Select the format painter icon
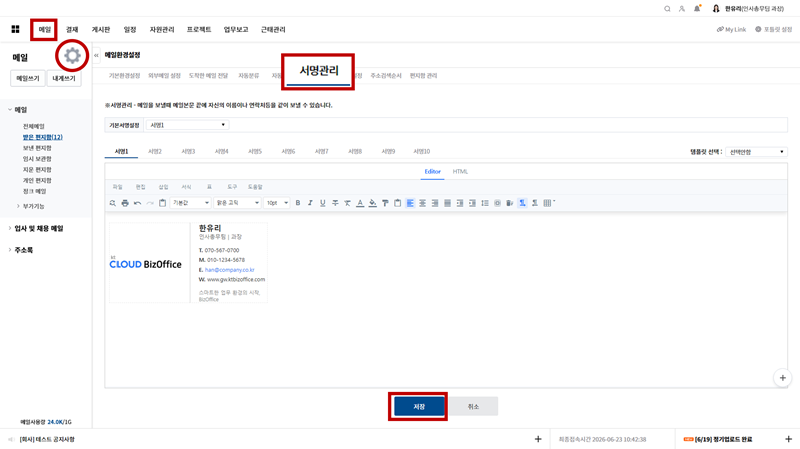 pyautogui.click(x=385, y=203)
